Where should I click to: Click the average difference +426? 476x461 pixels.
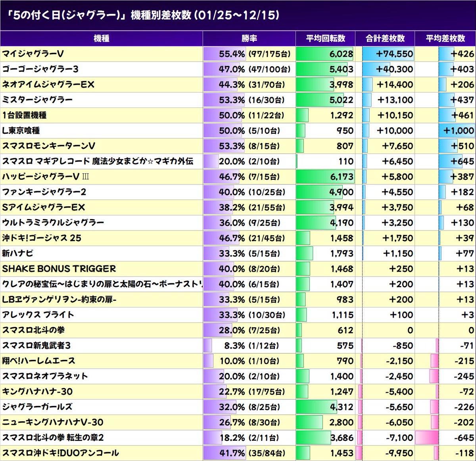tap(462, 54)
